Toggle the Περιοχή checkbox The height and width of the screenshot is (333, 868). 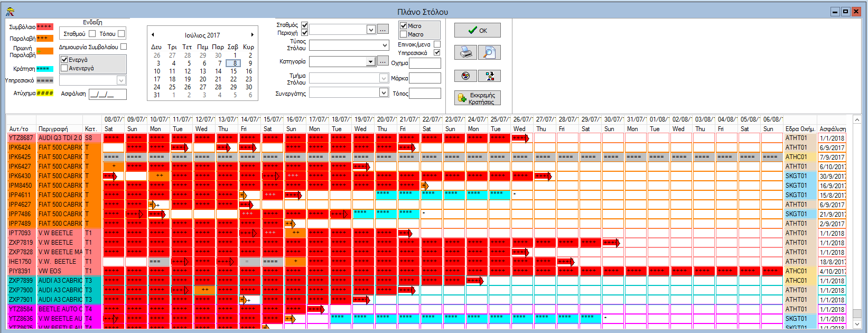pos(305,33)
